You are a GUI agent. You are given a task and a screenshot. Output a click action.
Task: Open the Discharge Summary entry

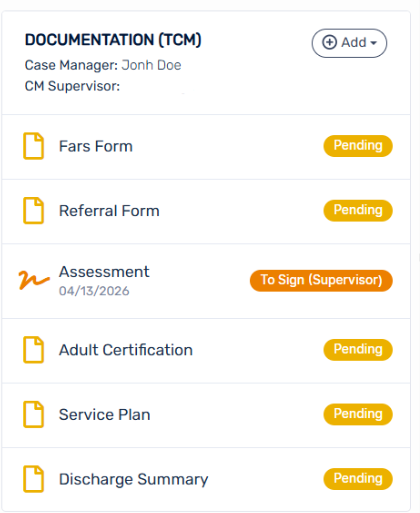click(206, 480)
